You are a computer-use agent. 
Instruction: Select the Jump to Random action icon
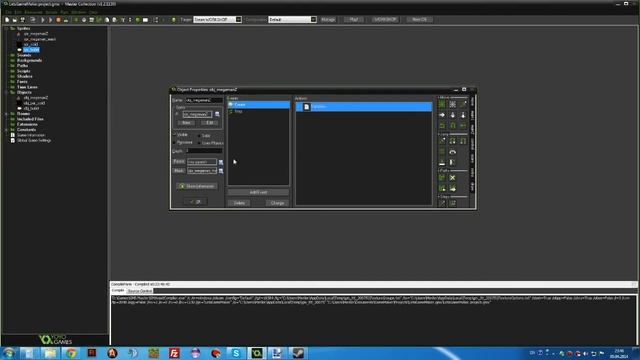click(x=463, y=141)
